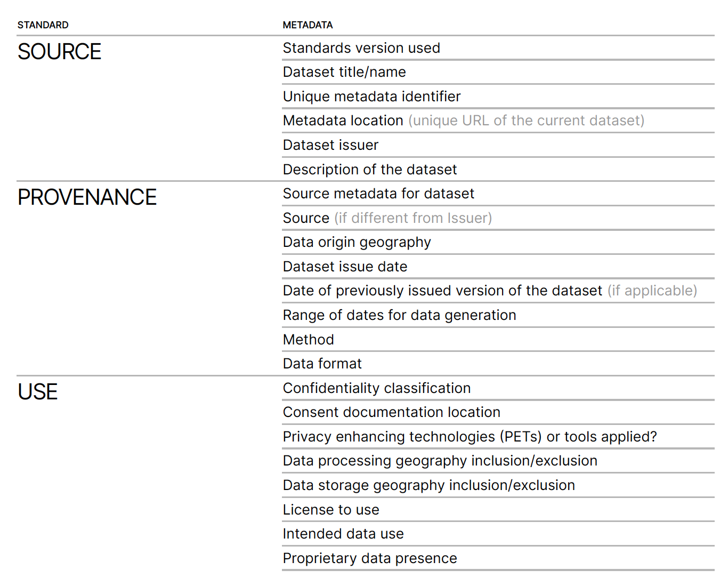
Task: Select the Dataset issue date row
Action: coord(345,267)
